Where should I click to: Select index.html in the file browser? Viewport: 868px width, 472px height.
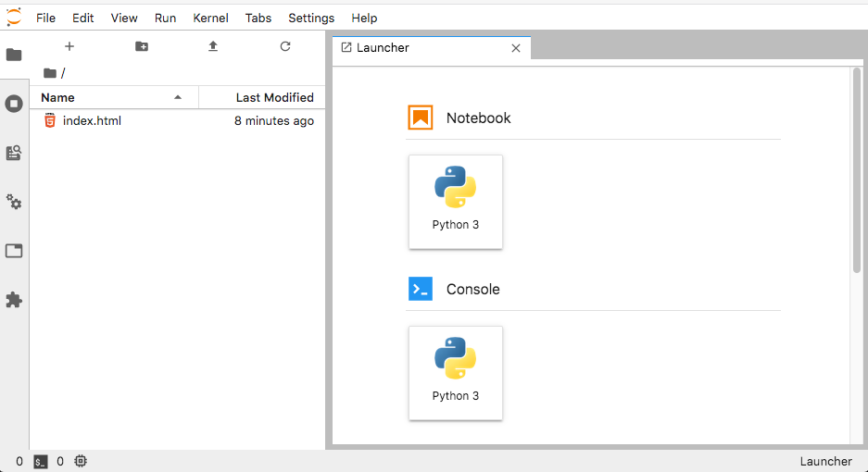92,120
